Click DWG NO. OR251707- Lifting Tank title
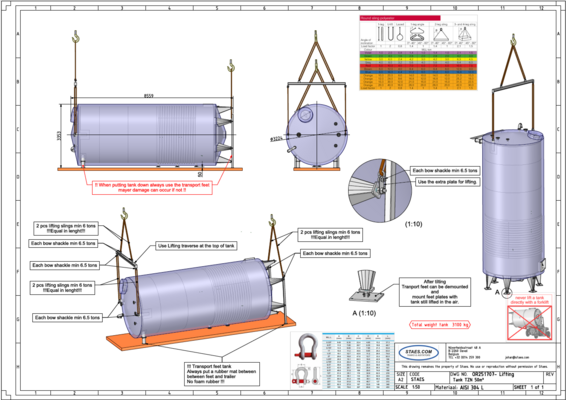566x400 pixels. tap(497, 377)
